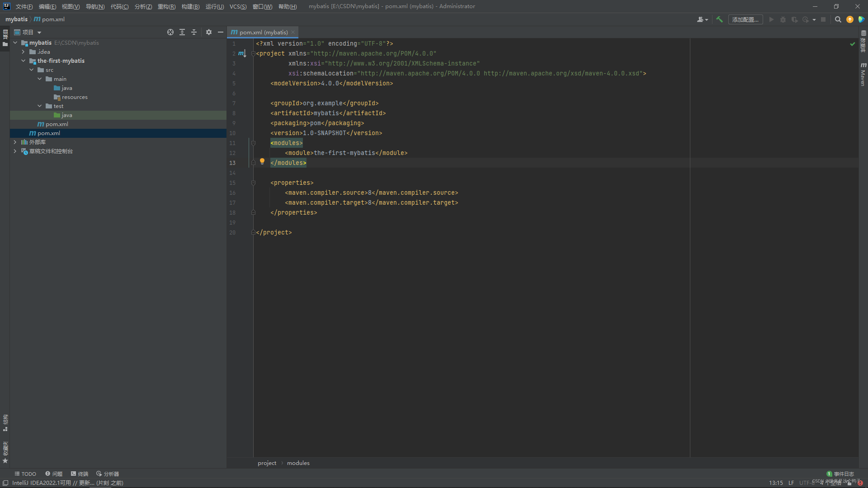Click the Run with Coverage icon
Screen dimensions: 868x488
[x=794, y=19]
